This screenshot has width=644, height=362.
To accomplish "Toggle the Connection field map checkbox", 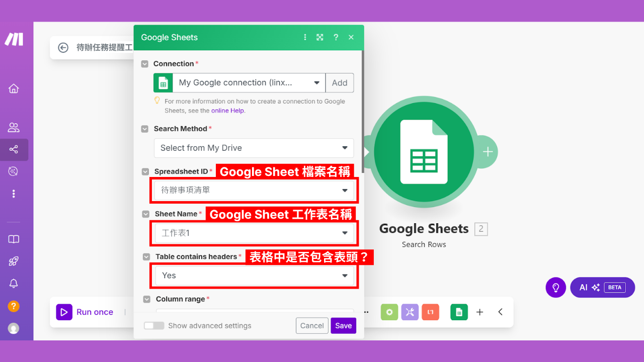I will coord(145,64).
